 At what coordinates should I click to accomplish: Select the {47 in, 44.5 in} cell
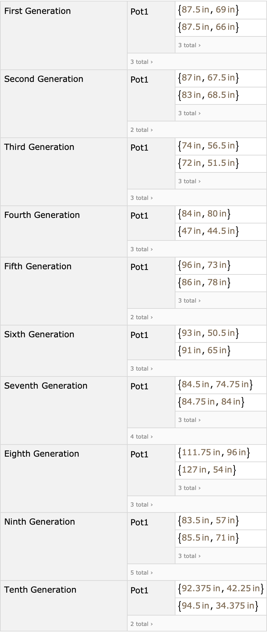(208, 231)
